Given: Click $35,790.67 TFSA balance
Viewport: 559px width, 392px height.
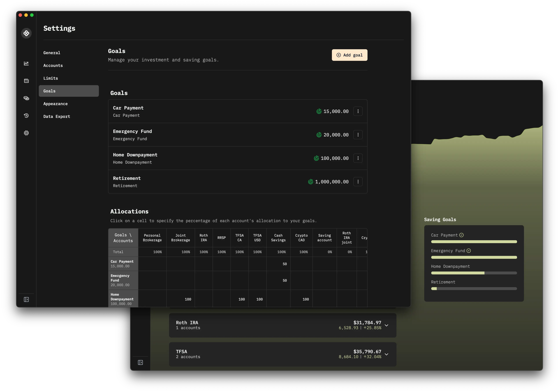Looking at the screenshot, I should pyautogui.click(x=367, y=352).
